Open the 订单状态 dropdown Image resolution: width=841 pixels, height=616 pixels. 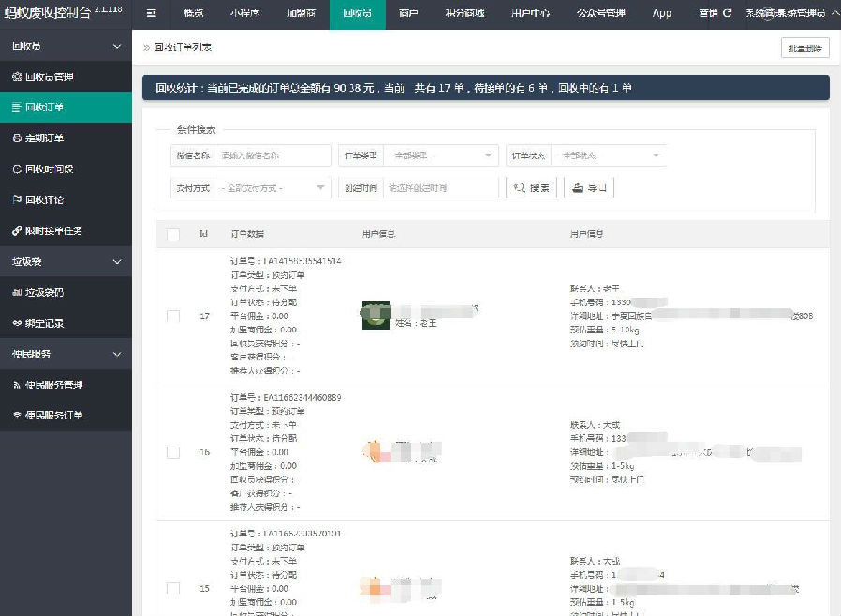point(610,155)
